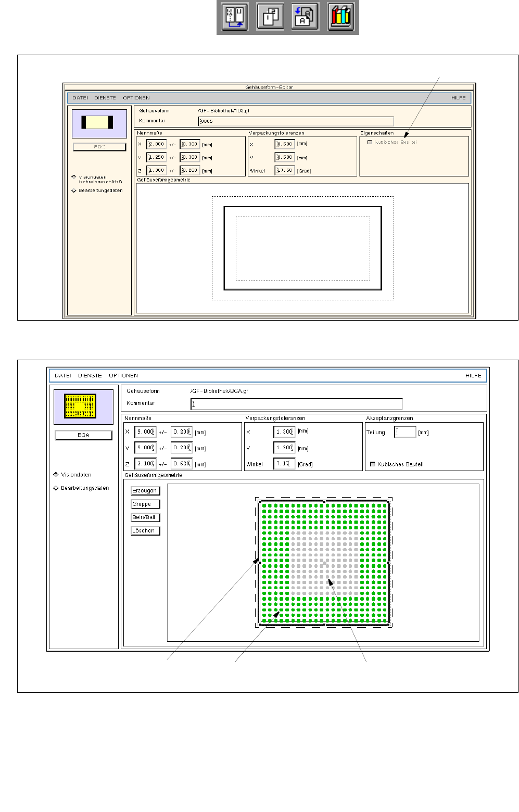Open the library icon with colored books
The width and height of the screenshot is (519, 812).
pyautogui.click(x=340, y=17)
